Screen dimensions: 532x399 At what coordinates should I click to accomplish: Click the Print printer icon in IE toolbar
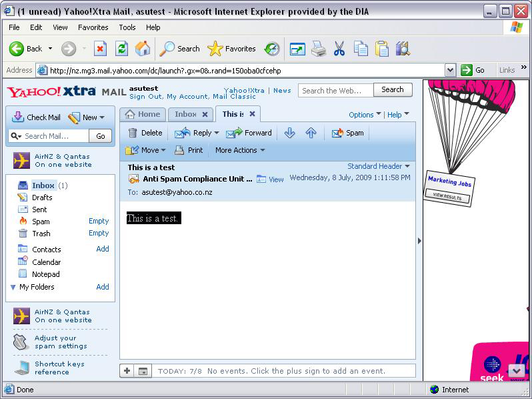319,49
